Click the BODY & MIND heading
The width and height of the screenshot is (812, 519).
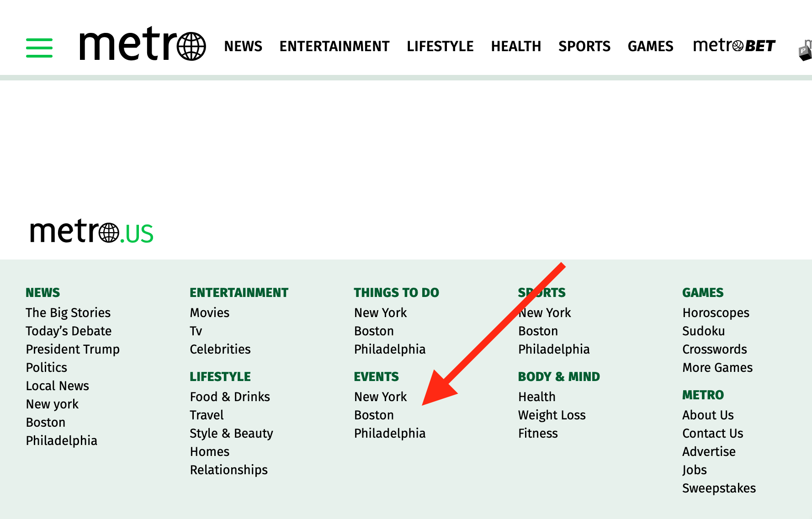pyautogui.click(x=559, y=376)
